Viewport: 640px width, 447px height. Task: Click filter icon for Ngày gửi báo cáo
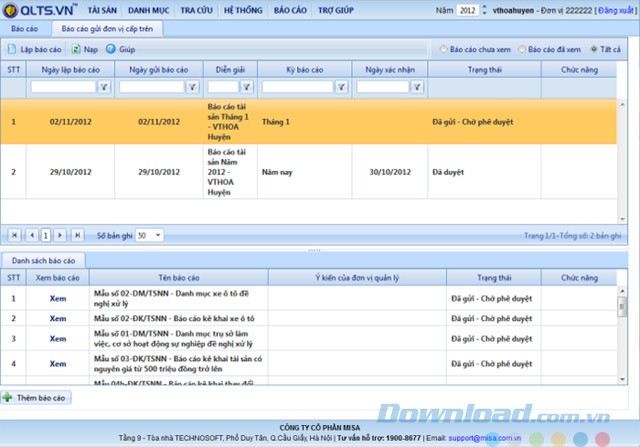pyautogui.click(x=194, y=87)
